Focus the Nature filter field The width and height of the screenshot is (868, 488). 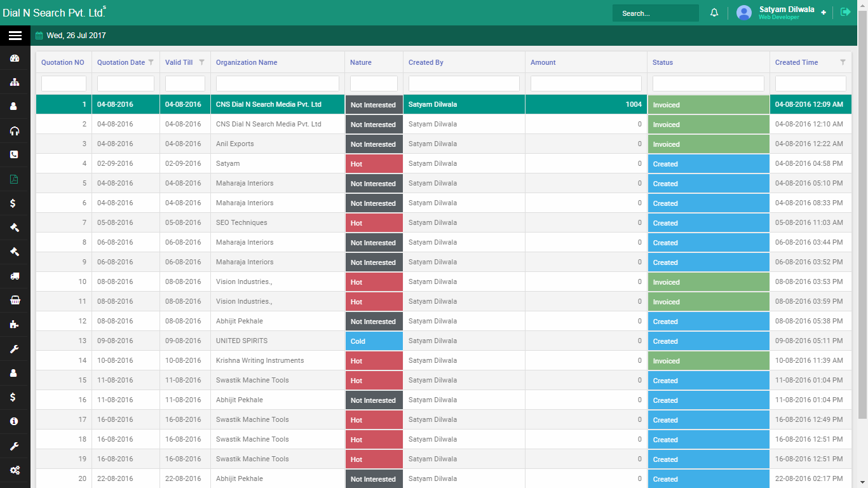[x=374, y=83]
